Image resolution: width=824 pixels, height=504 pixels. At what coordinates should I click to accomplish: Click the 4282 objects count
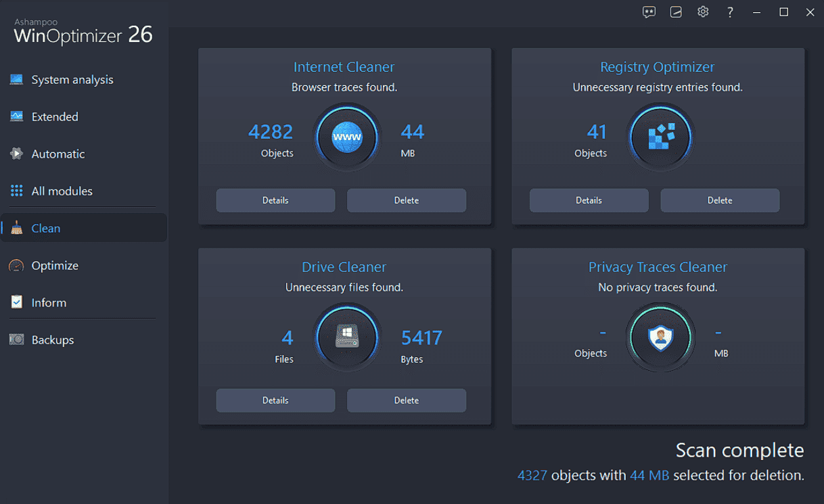point(271,131)
